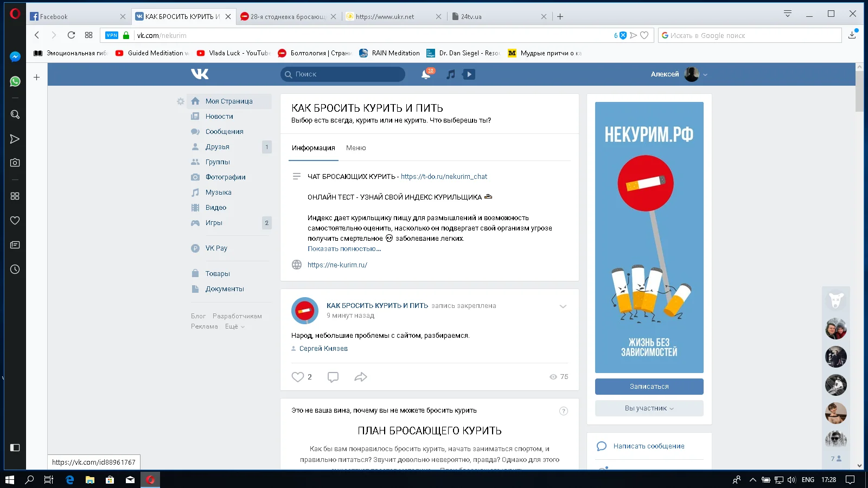Open the Вы участник membership dropdown
868x488 pixels.
(x=649, y=408)
